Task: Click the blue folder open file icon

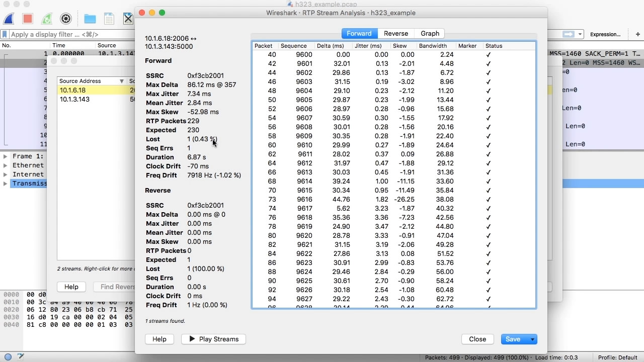Action: pos(90,19)
